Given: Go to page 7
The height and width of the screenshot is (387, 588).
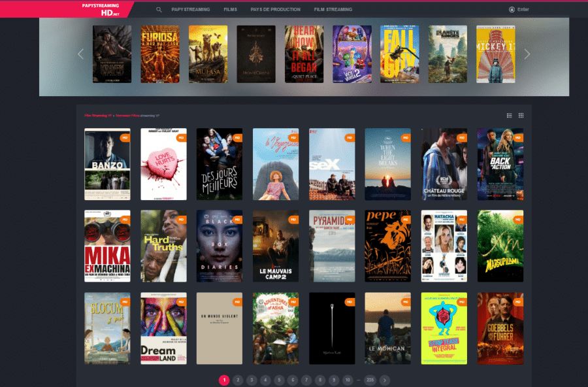Looking at the screenshot, I should [306, 380].
